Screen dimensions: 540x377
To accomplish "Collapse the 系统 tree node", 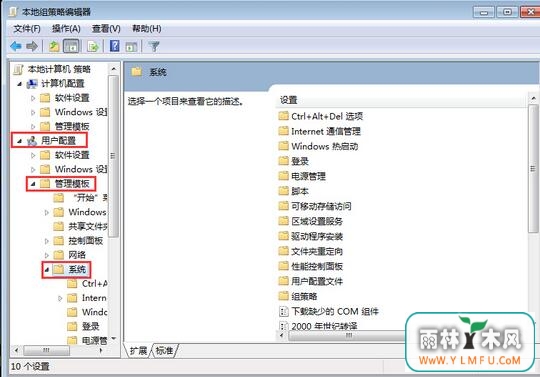I will pos(46,270).
